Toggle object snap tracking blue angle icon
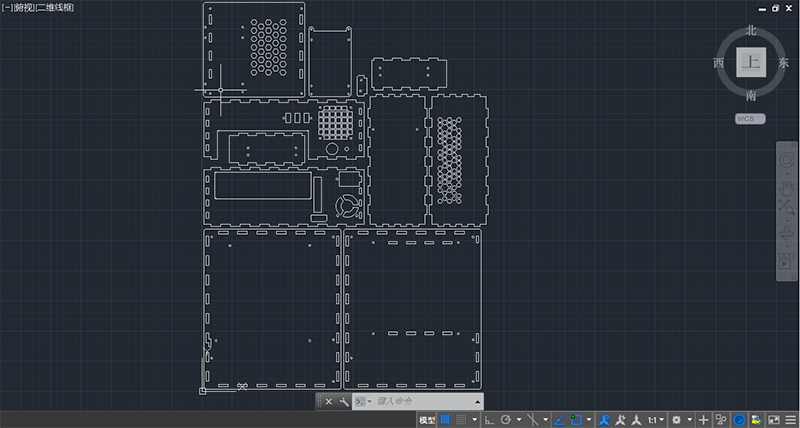Image resolution: width=800 pixels, height=428 pixels. point(560,420)
